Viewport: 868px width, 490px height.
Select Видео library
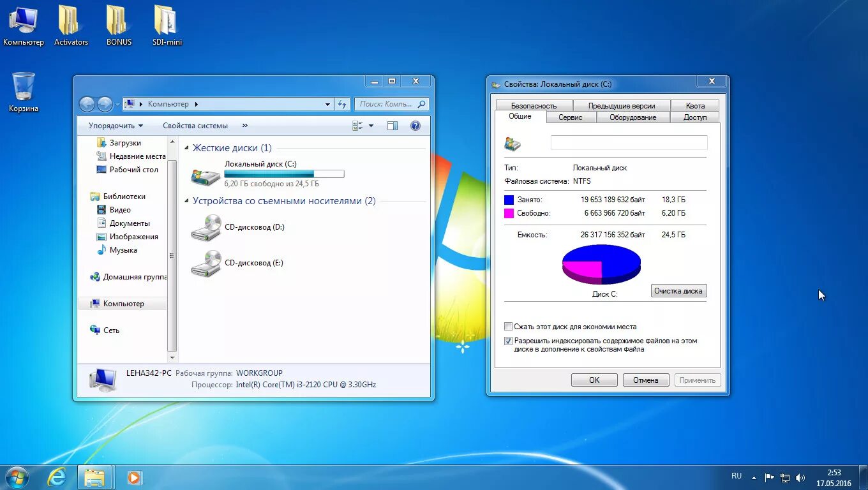point(114,210)
